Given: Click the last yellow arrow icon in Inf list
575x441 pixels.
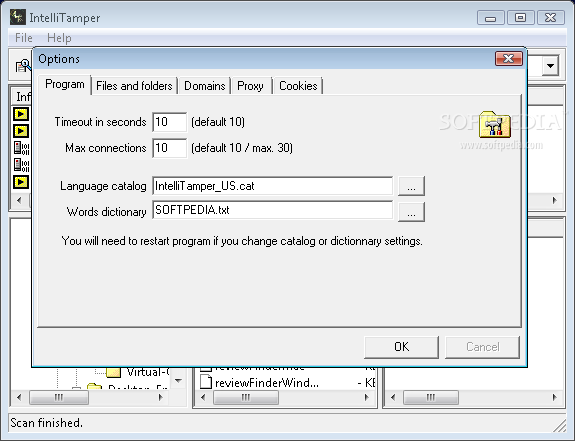Looking at the screenshot, I should (21, 182).
